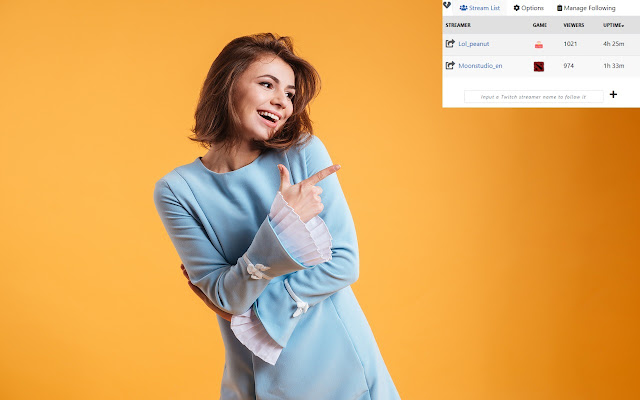This screenshot has width=640, height=400.
Task: Select the 4h 25m uptime value
Action: click(x=613, y=44)
